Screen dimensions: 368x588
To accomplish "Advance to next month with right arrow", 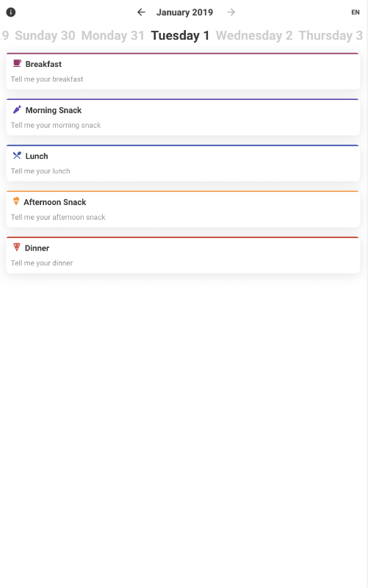I will (x=231, y=12).
